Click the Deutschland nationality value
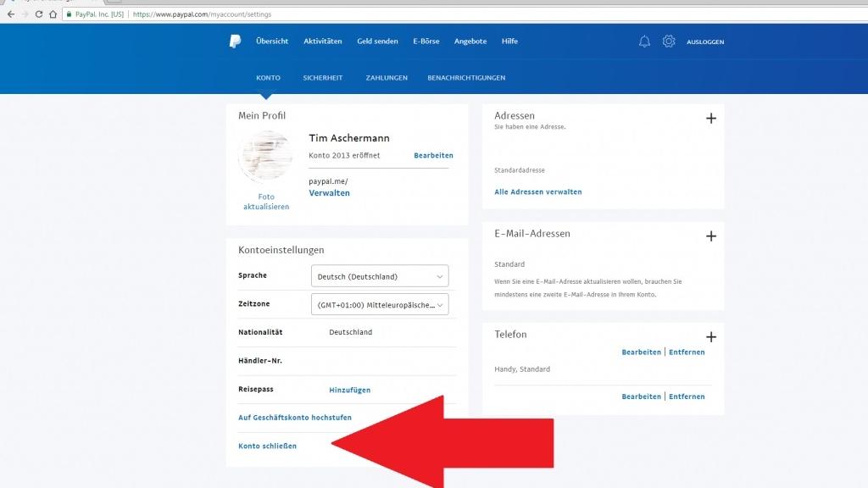This screenshot has width=868, height=488. point(350,332)
